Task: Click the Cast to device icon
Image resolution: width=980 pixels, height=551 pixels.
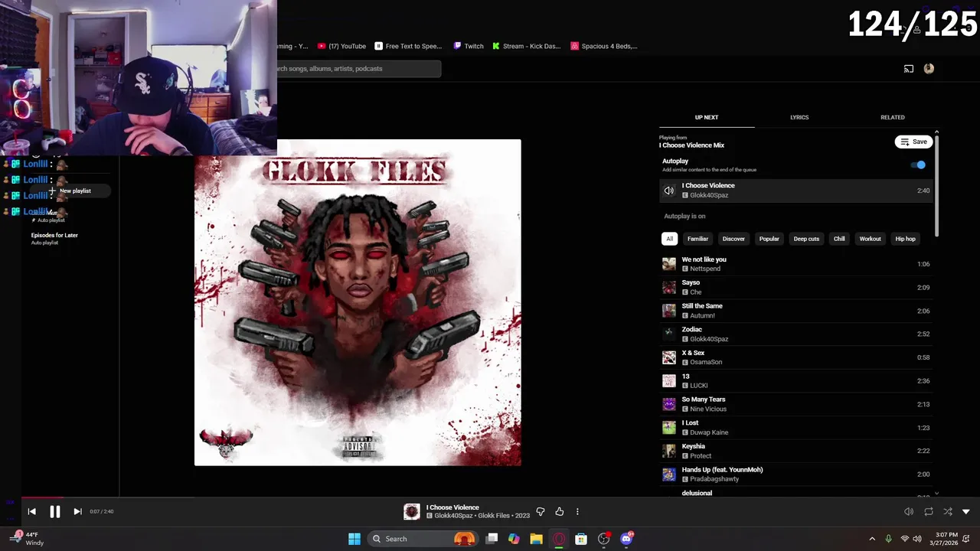Action: pos(909,69)
